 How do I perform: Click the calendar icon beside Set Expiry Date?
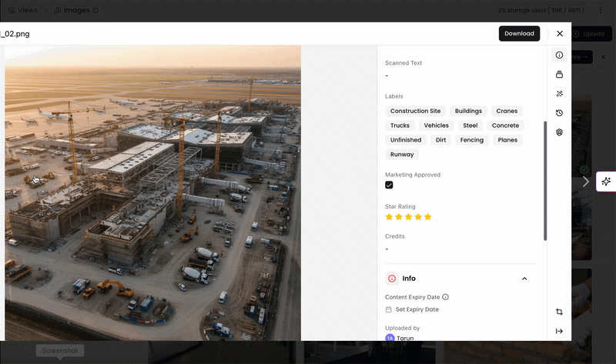[388, 309]
